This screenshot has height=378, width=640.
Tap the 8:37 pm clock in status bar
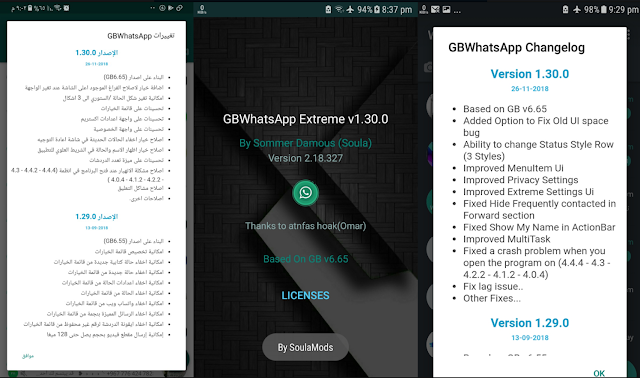point(397,9)
